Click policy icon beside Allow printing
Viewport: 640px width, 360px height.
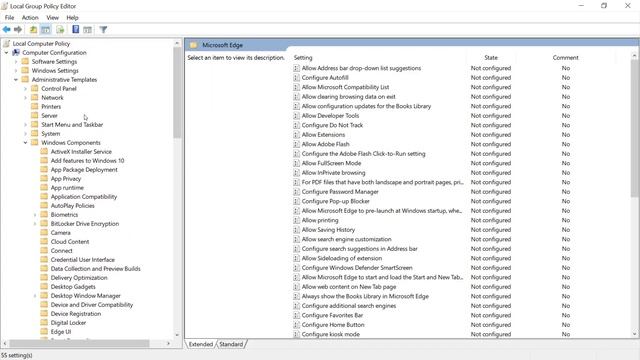(x=296, y=220)
